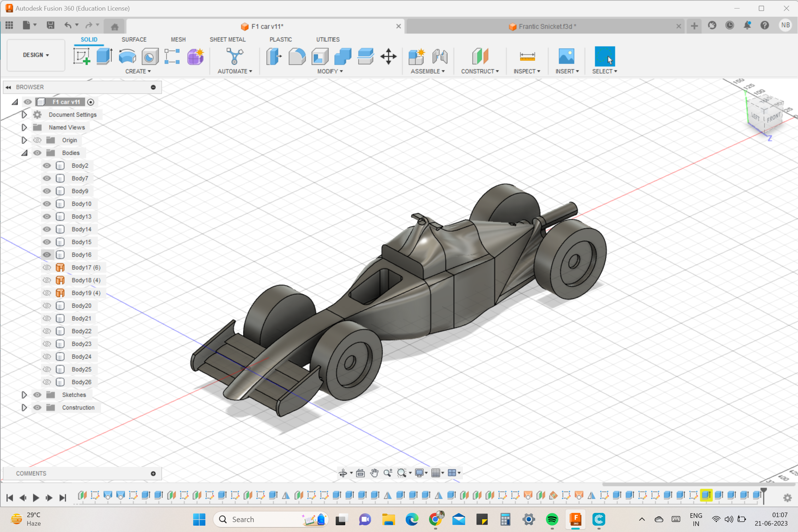Open the Design workspace selector
This screenshot has height=532, width=798.
(x=35, y=55)
